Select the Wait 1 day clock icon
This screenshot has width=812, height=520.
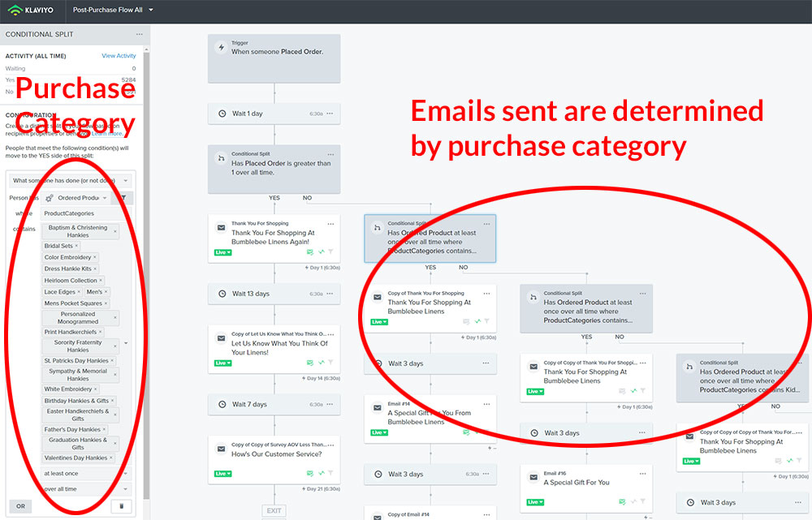coord(222,114)
